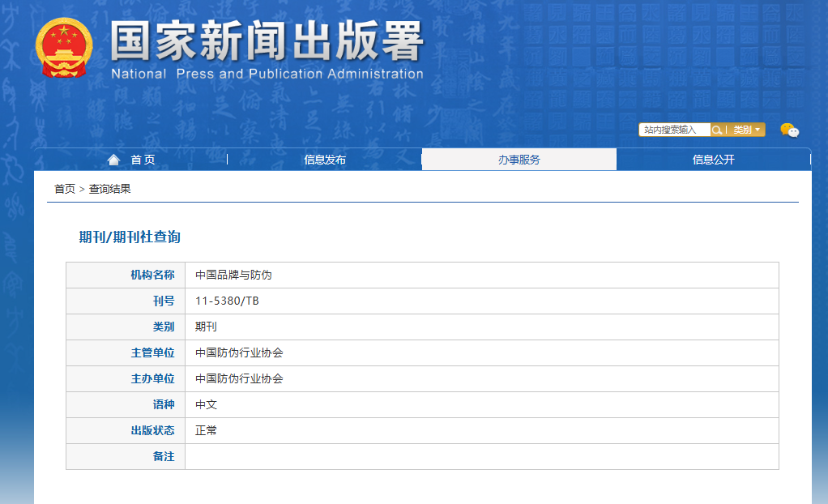Click the 查询结果 breadcrumb text
828x504 pixels.
(x=110, y=189)
